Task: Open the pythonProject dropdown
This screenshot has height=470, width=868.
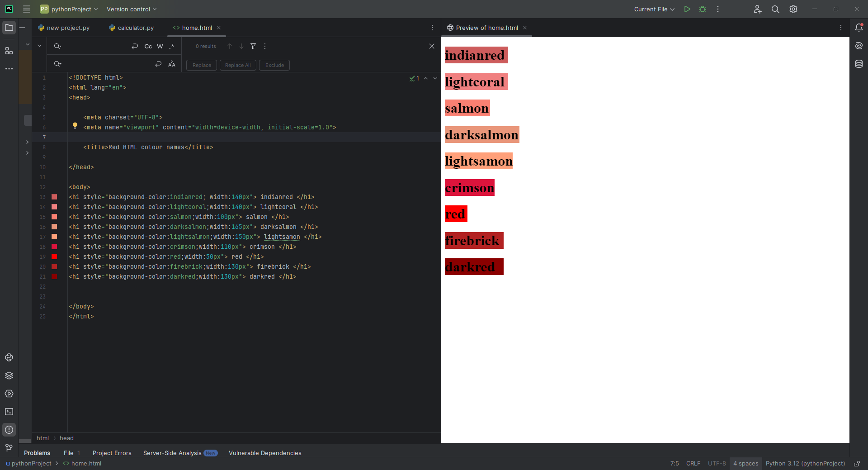Action: [x=69, y=9]
